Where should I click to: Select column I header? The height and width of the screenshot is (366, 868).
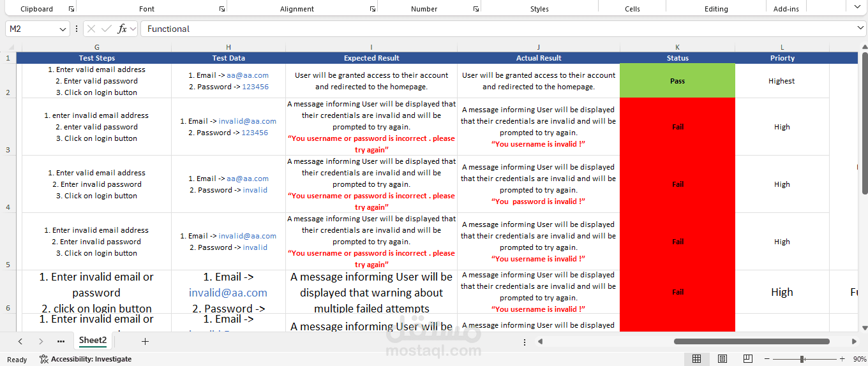pyautogui.click(x=371, y=47)
